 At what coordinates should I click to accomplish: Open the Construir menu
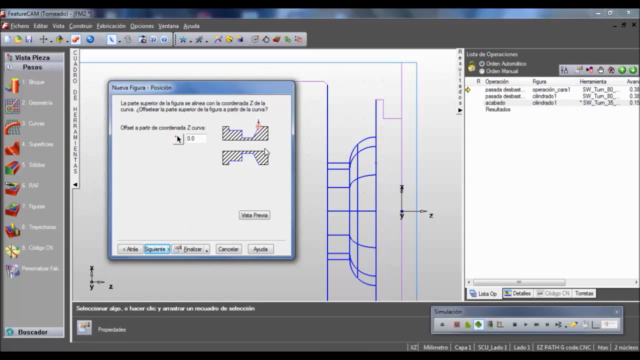click(80, 26)
